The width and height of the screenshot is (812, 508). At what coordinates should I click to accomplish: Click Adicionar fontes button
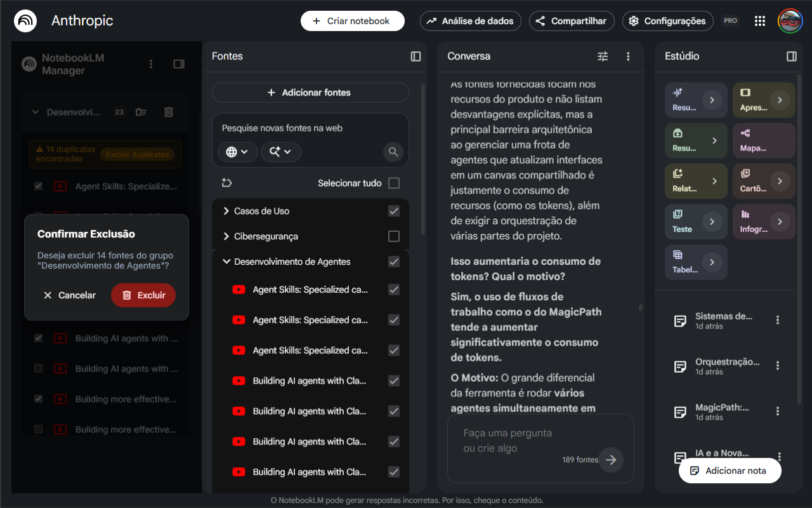point(310,93)
